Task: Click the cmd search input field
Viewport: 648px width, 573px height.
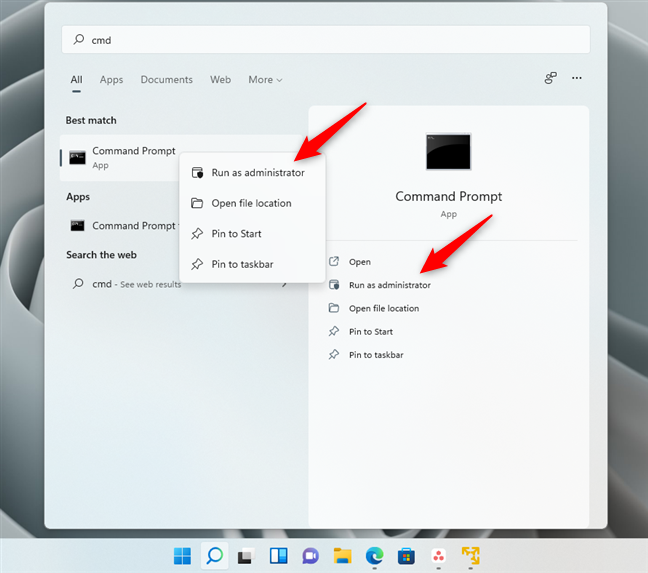Action: pos(326,40)
